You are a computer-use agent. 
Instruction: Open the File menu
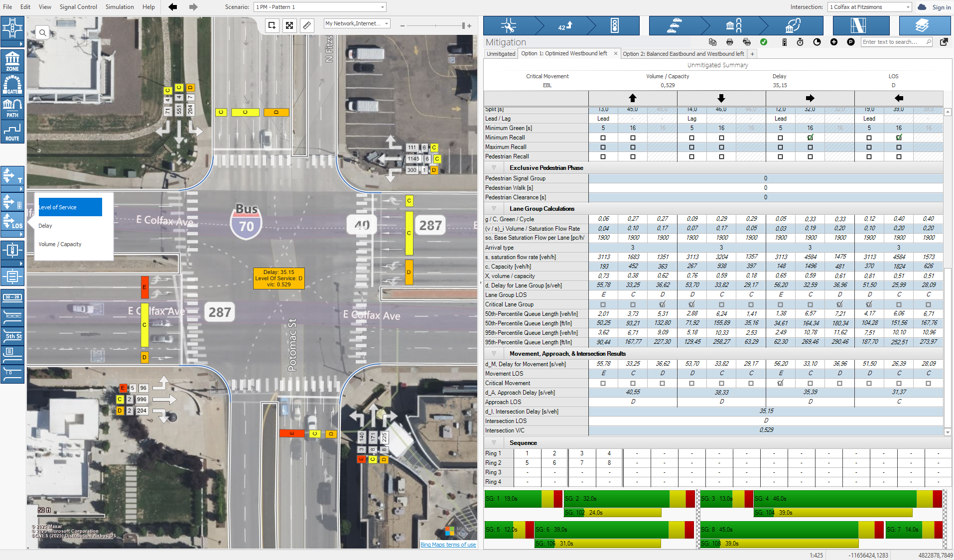7,7
